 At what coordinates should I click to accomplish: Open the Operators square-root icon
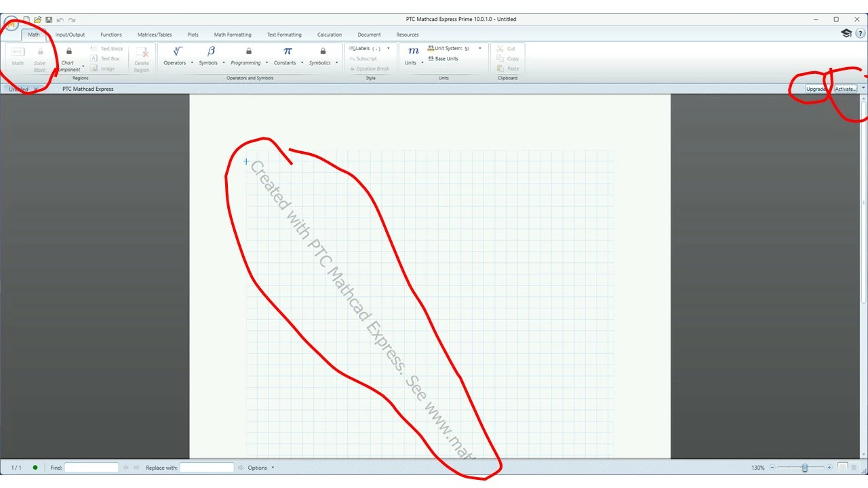pos(178,51)
